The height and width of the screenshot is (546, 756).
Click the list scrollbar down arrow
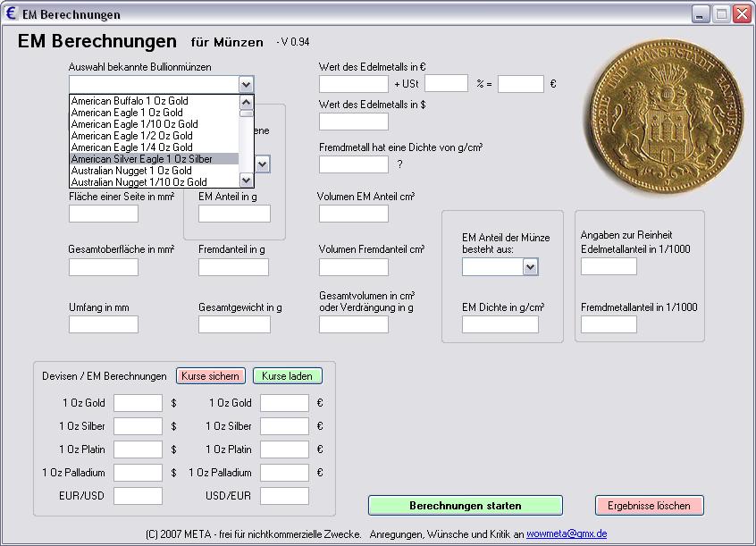(x=247, y=181)
